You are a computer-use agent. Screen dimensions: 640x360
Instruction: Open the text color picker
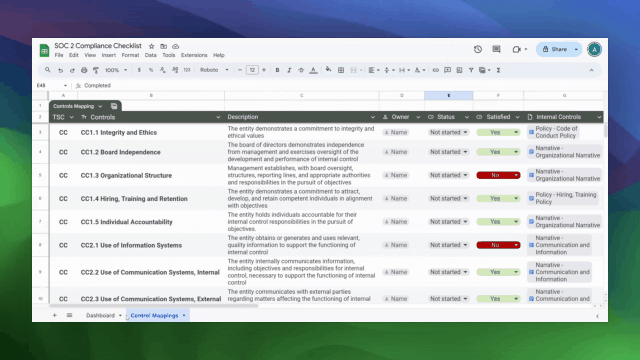(313, 70)
